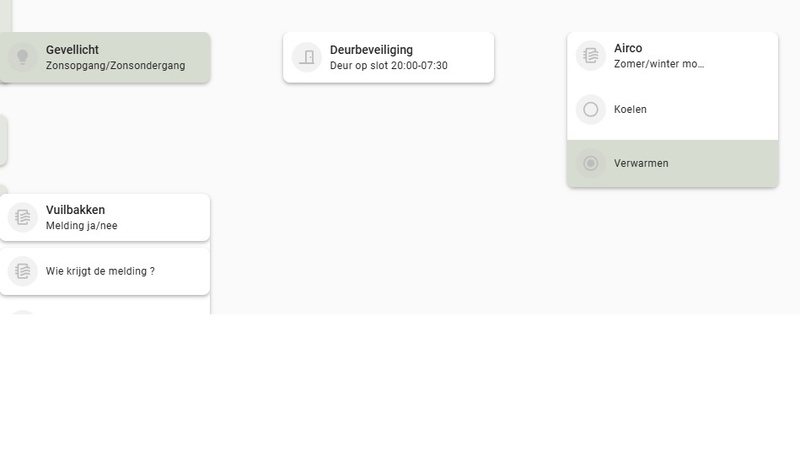Click the Koelen option label
This screenshot has width=800, height=455.
tap(630, 109)
